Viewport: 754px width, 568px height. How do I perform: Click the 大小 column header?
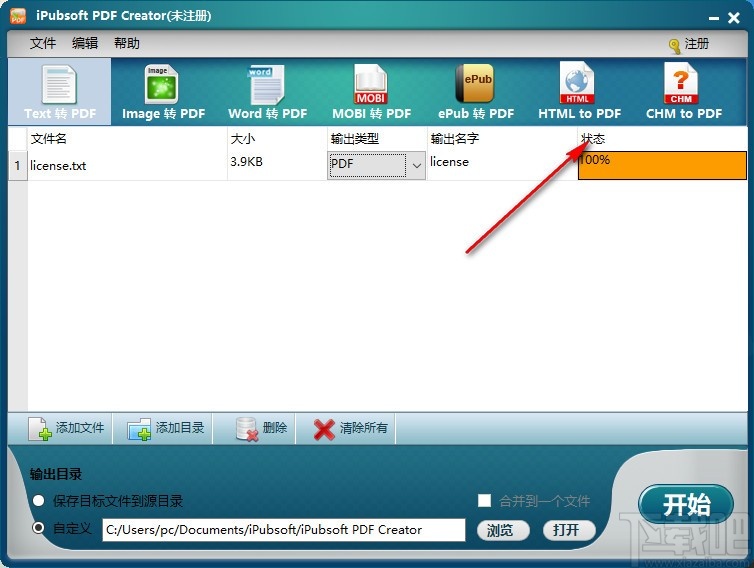click(277, 139)
